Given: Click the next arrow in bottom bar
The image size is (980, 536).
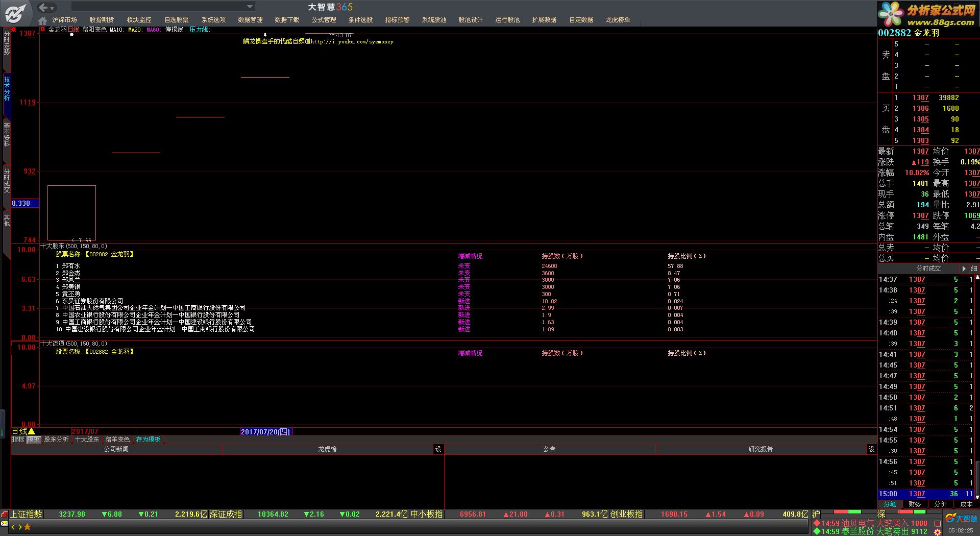Looking at the screenshot, I should click(20, 527).
